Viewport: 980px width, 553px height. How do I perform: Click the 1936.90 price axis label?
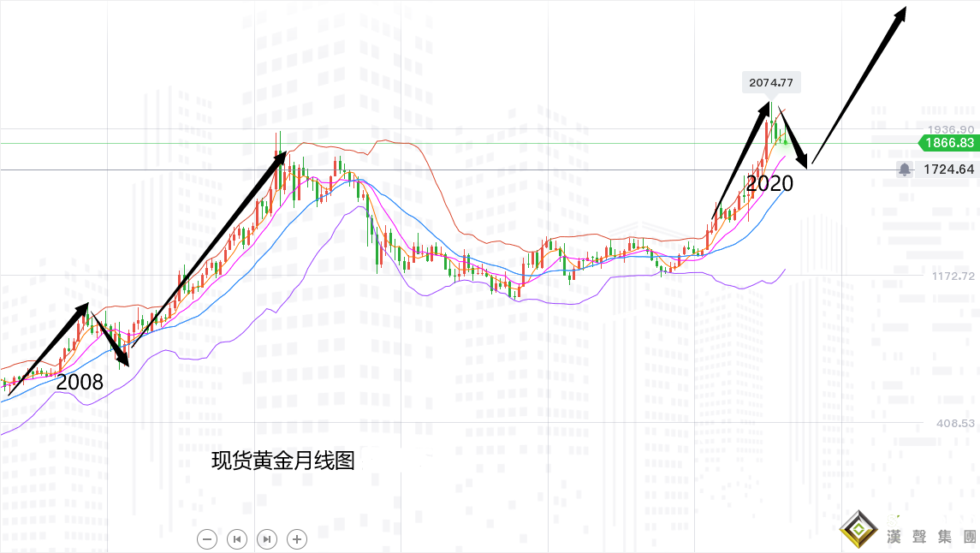click(x=952, y=129)
